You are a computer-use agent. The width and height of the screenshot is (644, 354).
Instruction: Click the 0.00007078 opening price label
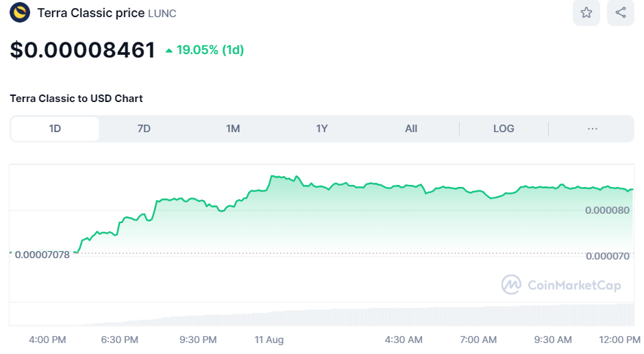(42, 255)
